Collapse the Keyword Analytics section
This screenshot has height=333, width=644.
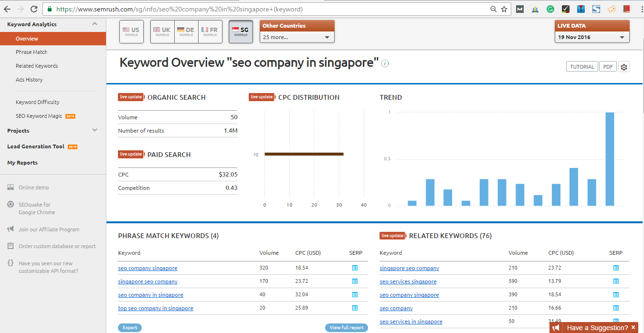pyautogui.click(x=95, y=24)
